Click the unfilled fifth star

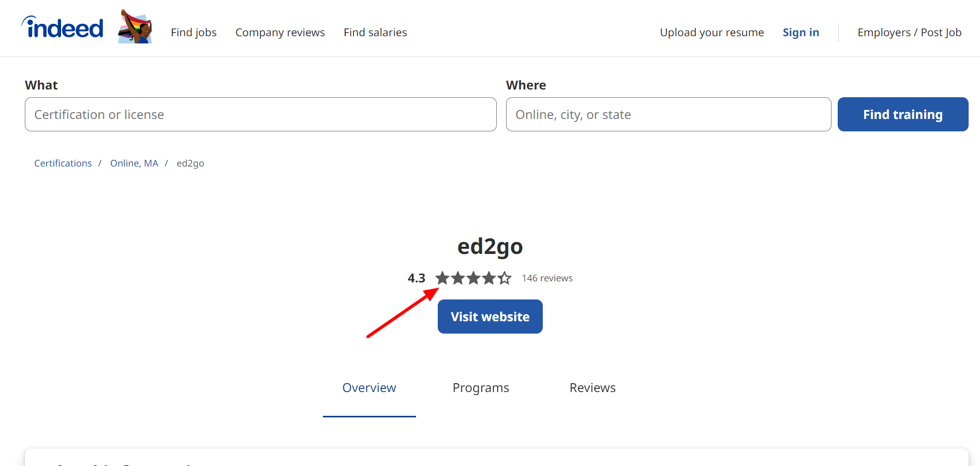[x=504, y=278]
